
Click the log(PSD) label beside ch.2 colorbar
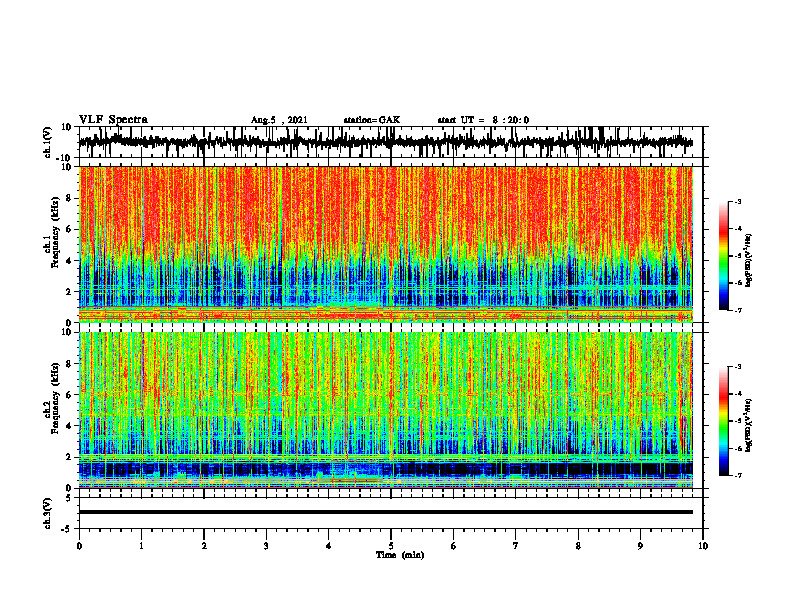pos(749,425)
